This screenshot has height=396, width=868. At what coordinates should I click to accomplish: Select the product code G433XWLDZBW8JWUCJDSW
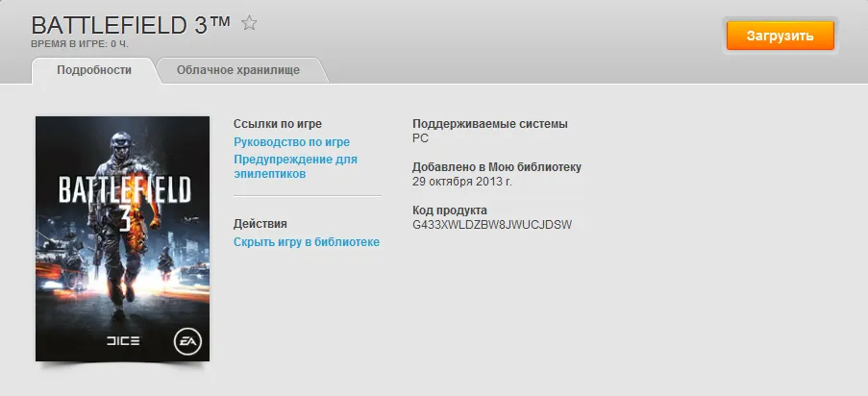492,225
